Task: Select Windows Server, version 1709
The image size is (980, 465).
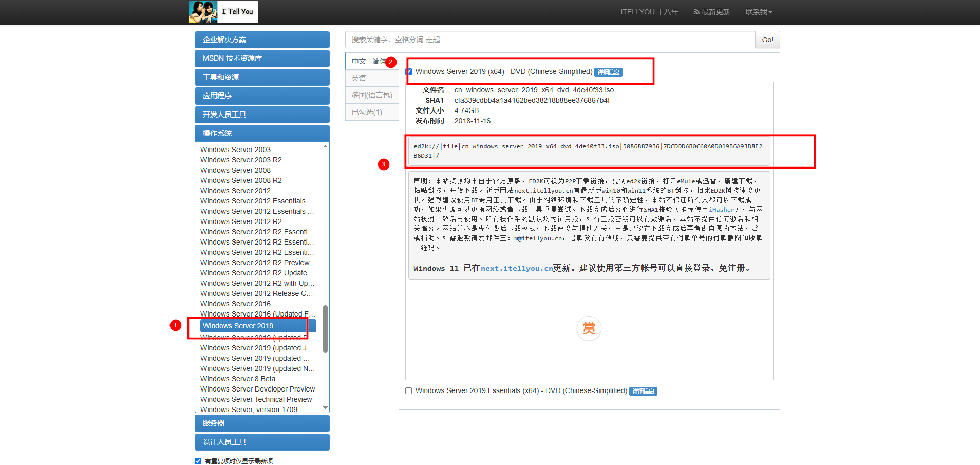Action: click(x=249, y=409)
